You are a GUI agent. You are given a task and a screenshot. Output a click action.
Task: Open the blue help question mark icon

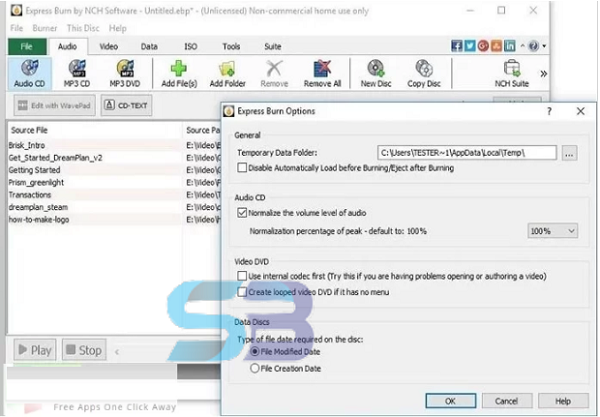pyautogui.click(x=533, y=46)
